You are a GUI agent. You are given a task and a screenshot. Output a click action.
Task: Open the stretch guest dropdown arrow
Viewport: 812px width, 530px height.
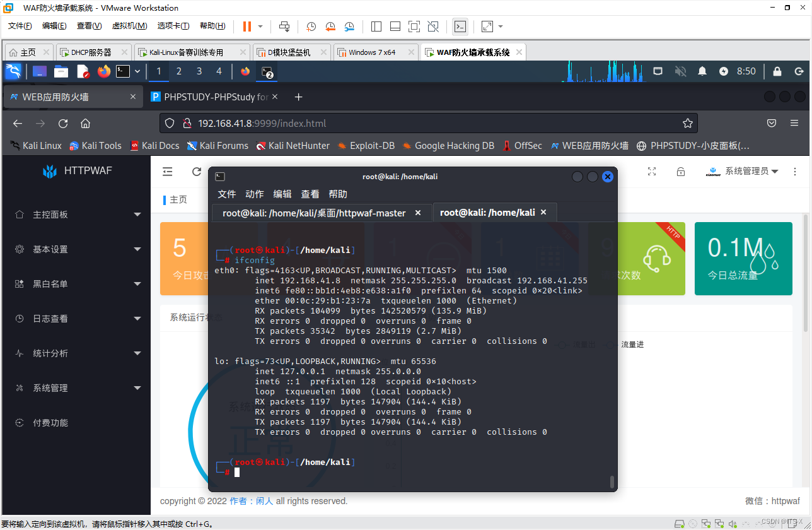click(501, 26)
